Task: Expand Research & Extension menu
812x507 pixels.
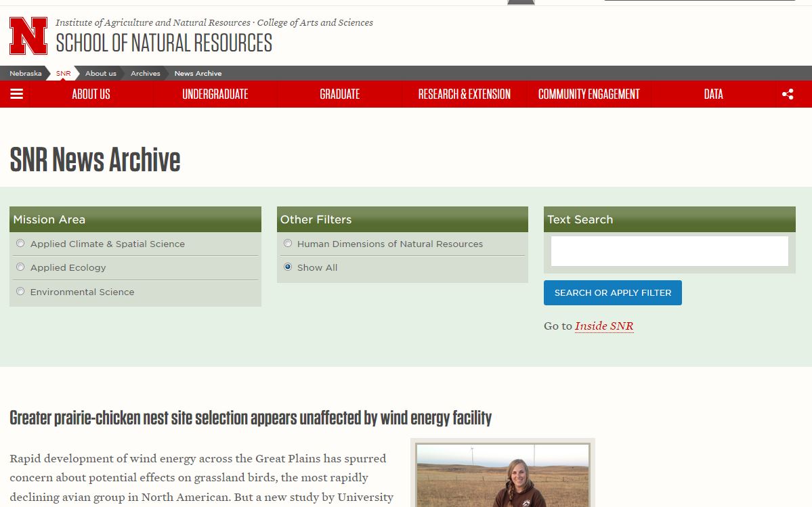Action: pyautogui.click(x=464, y=94)
